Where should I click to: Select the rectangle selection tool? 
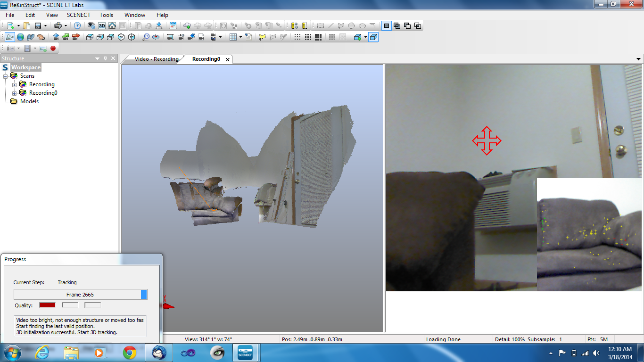coord(320,26)
